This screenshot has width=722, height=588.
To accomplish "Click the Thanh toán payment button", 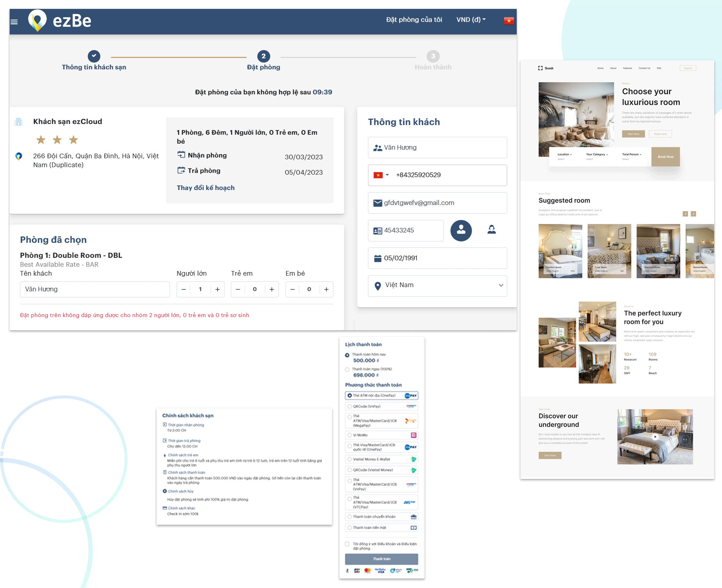I will pos(381,559).
